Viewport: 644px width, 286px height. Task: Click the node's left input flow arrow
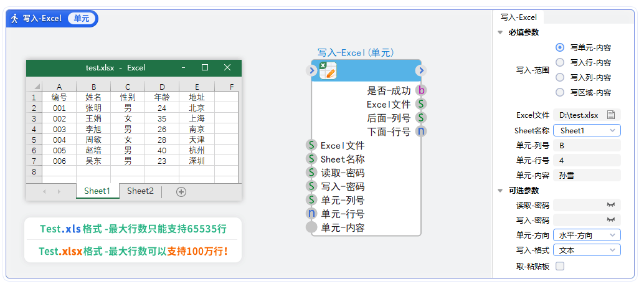311,70
